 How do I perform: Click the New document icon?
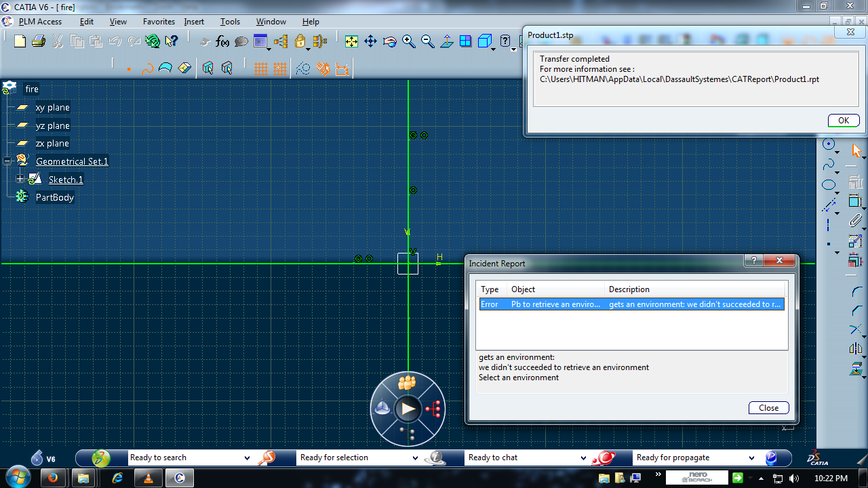[x=20, y=42]
